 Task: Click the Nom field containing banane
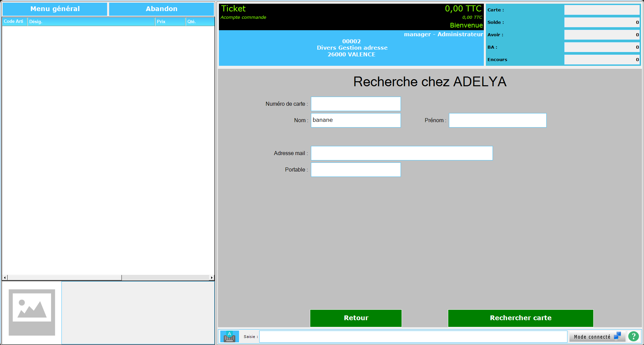(356, 120)
